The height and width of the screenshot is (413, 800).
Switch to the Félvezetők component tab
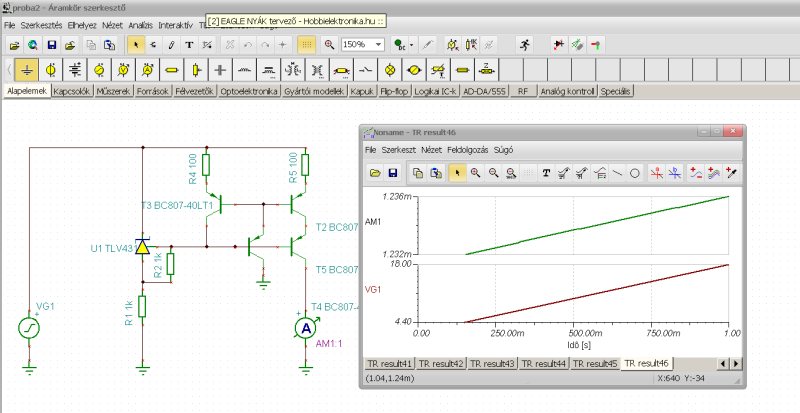point(195,91)
